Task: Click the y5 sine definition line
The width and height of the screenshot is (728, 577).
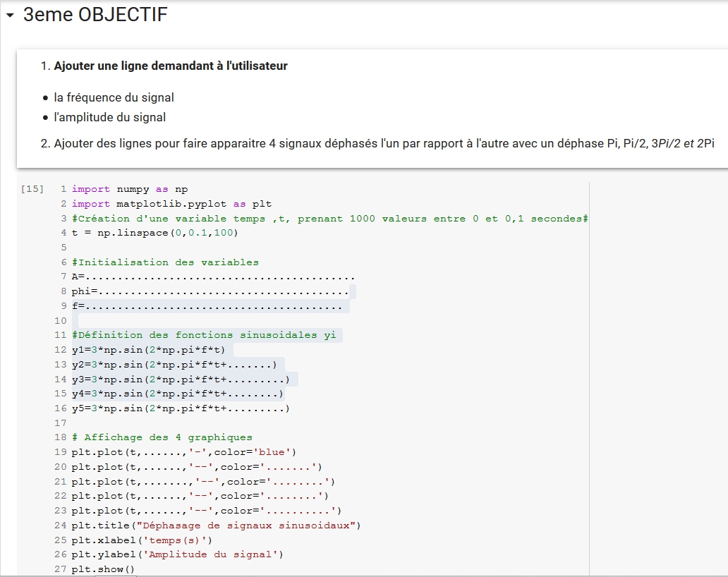Action: (181, 408)
